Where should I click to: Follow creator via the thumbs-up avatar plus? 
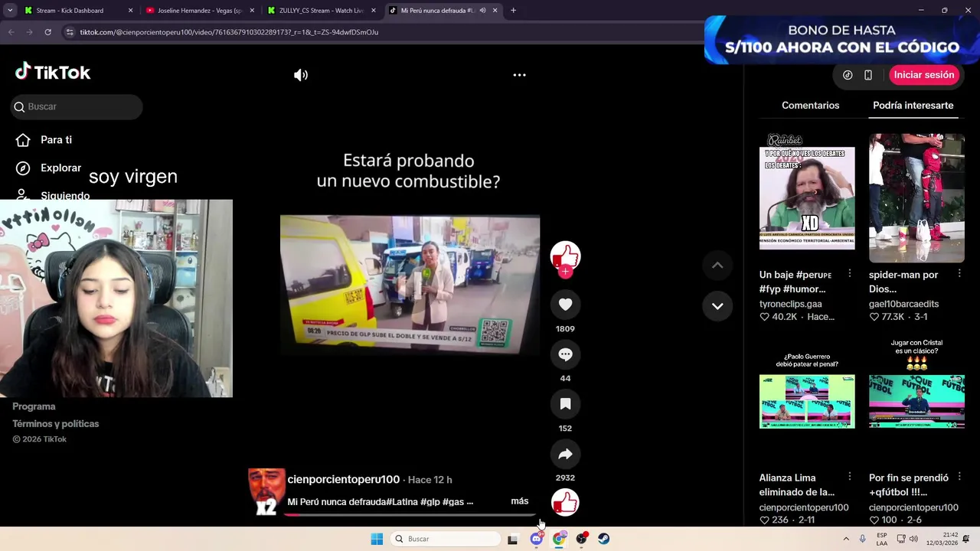[x=565, y=272]
